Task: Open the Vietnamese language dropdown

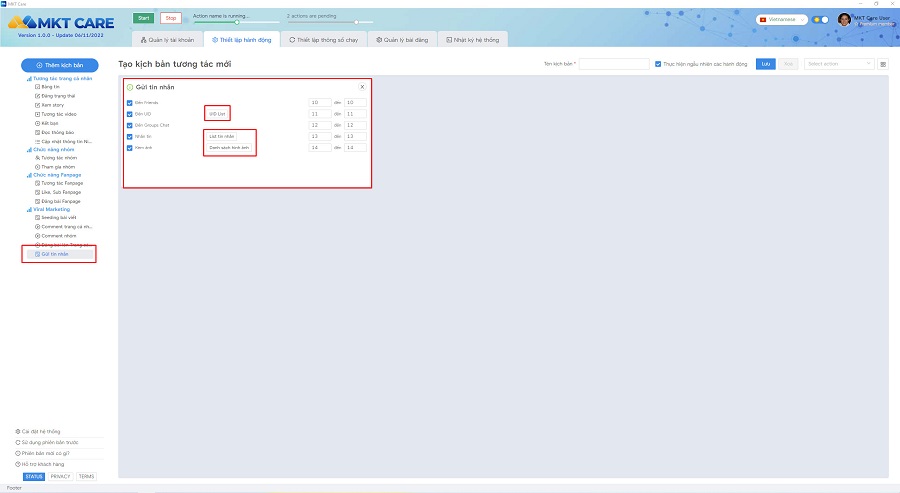Action: pyautogui.click(x=783, y=20)
